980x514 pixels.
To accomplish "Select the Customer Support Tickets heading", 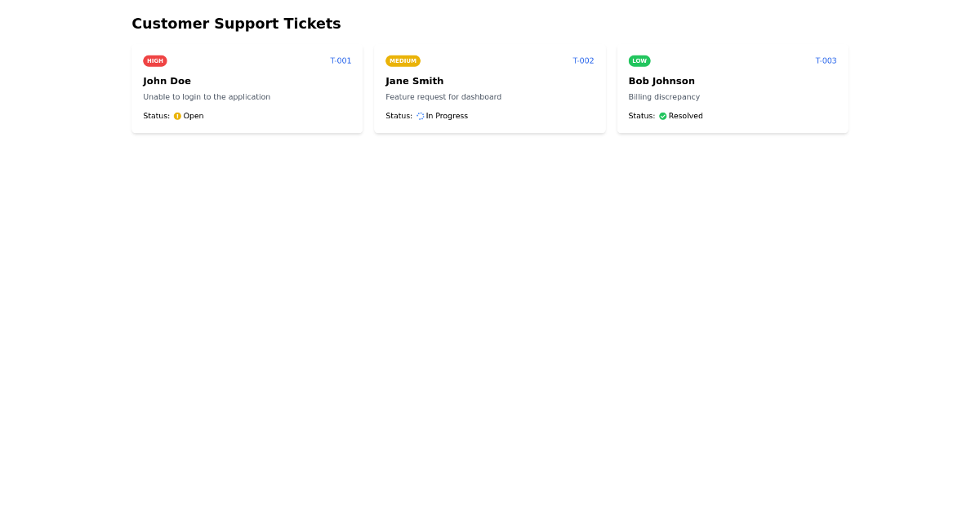I will 236,23.
